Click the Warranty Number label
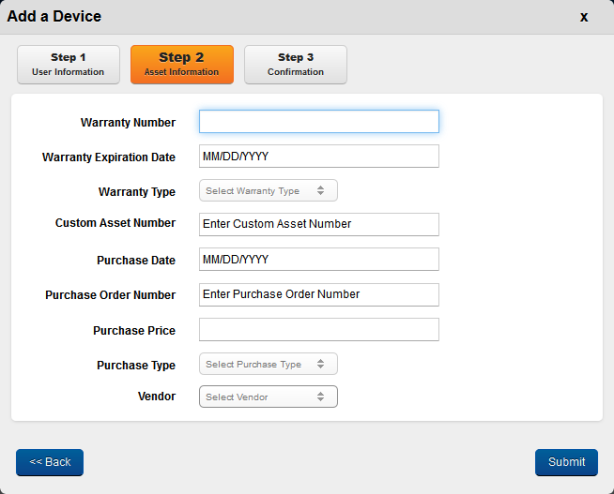The height and width of the screenshot is (494, 614). 128,123
